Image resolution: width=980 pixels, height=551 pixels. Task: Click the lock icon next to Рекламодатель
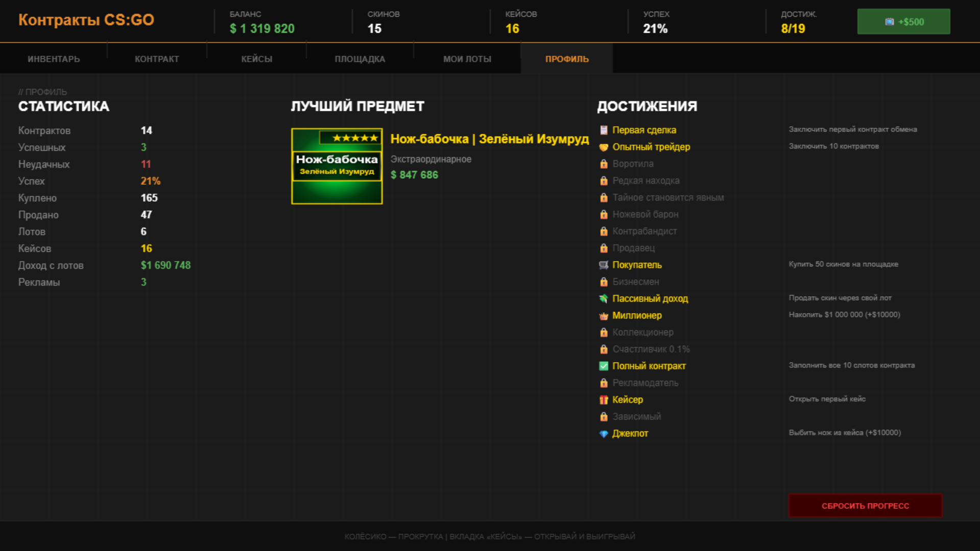tap(604, 383)
